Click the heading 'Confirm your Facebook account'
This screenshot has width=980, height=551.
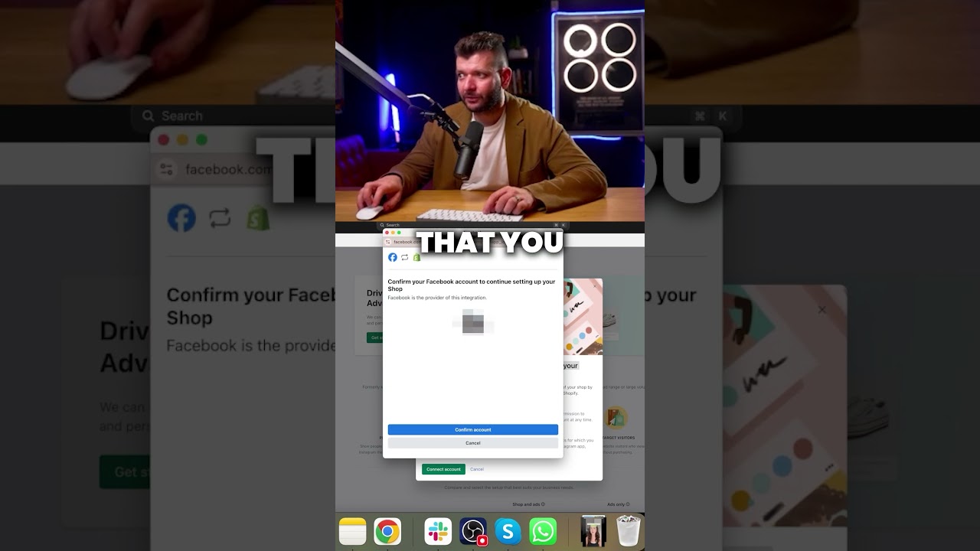pos(472,285)
